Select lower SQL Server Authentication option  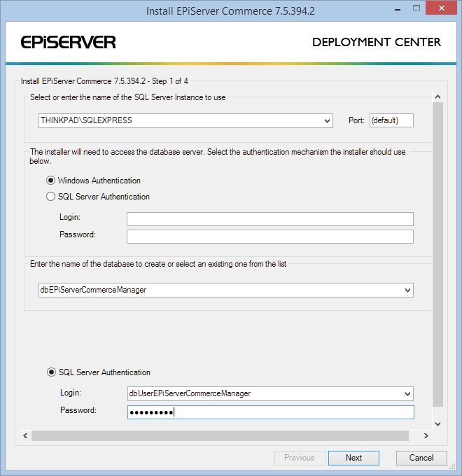click(51, 372)
